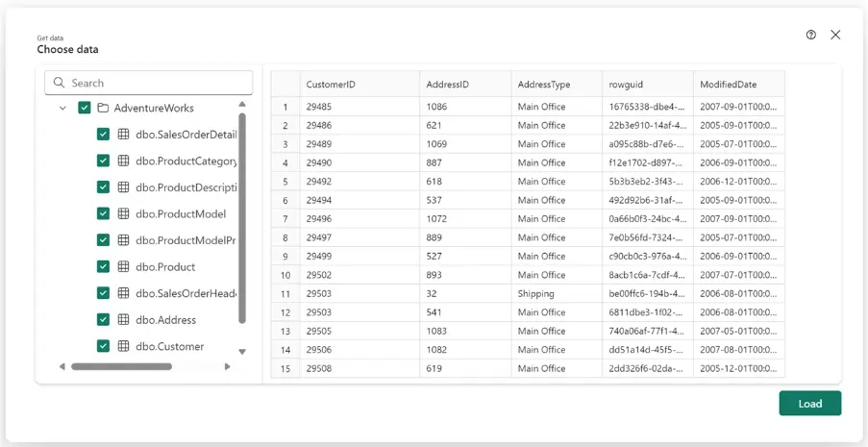868x447 pixels.
Task: Click rowguid cell starting 16765338
Action: coord(648,107)
